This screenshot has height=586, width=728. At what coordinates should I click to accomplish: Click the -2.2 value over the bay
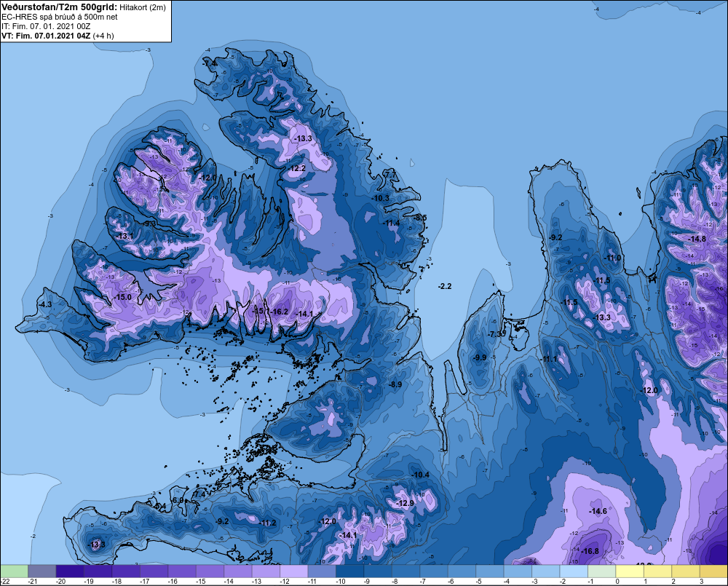pos(445,287)
